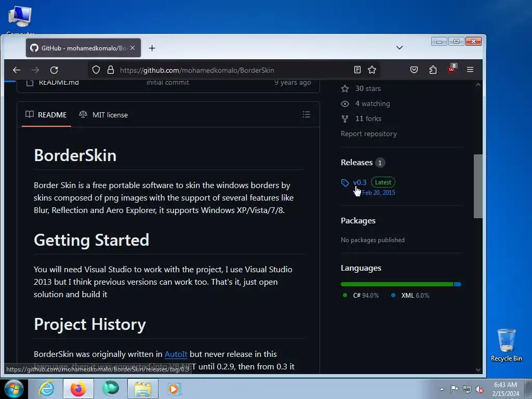This screenshot has width=532, height=399.
Task: Select the GitHub mohamedkomalo browser tab
Action: (x=83, y=48)
